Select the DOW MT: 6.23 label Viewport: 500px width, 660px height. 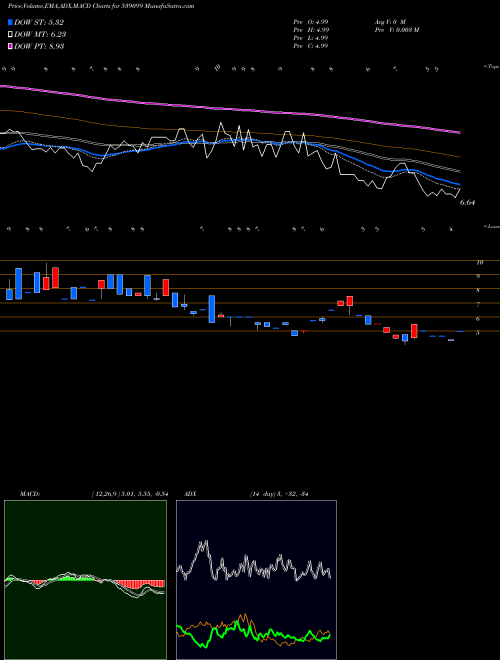pos(40,35)
